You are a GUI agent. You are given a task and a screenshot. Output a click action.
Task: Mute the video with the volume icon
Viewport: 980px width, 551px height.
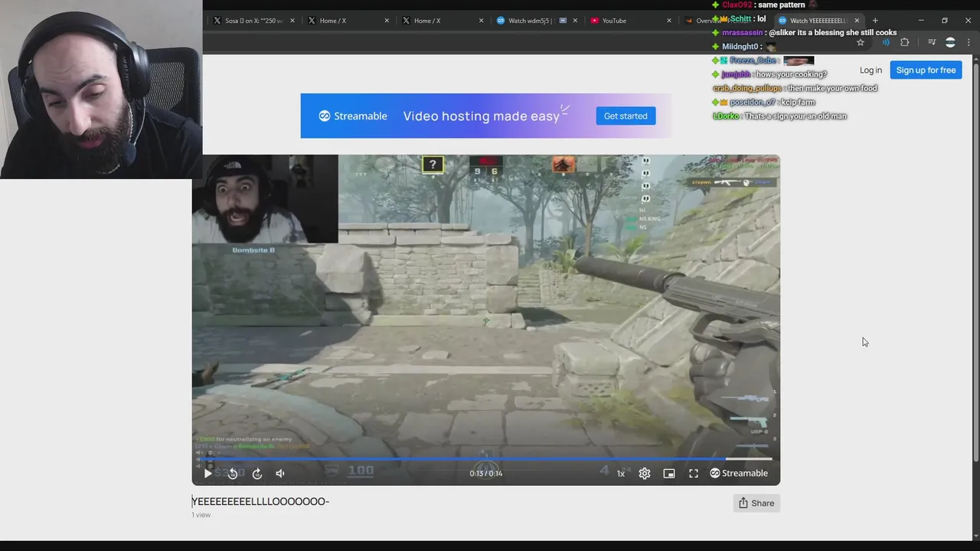point(280,474)
